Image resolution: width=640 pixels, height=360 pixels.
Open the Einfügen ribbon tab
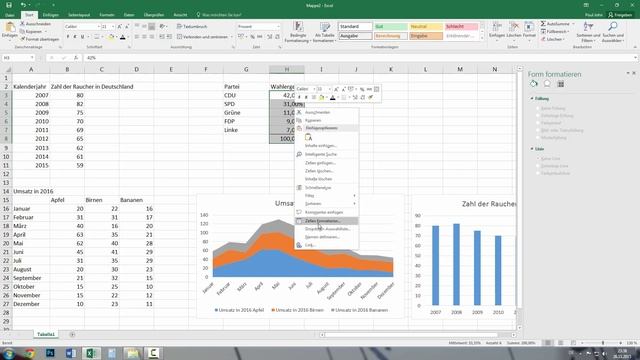coord(51,15)
